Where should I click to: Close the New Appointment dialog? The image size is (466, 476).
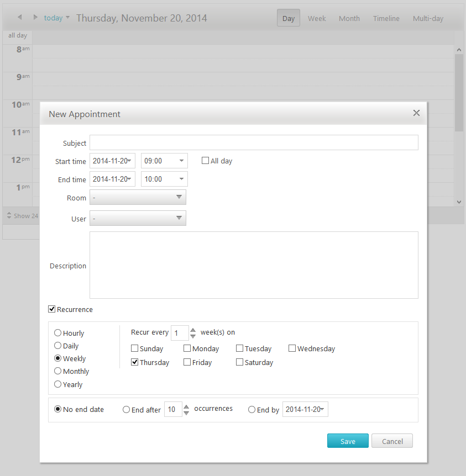[x=416, y=113]
